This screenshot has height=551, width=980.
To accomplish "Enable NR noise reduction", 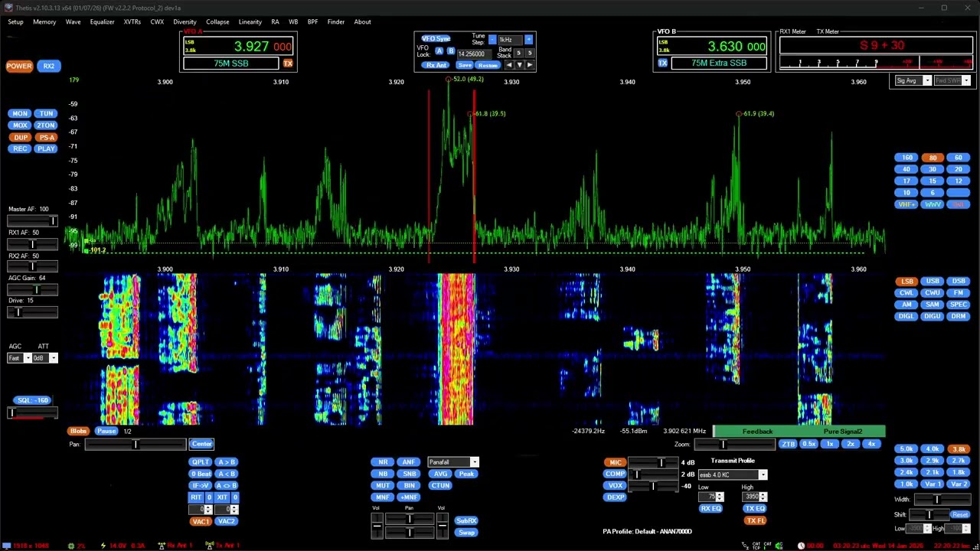I will coord(383,462).
